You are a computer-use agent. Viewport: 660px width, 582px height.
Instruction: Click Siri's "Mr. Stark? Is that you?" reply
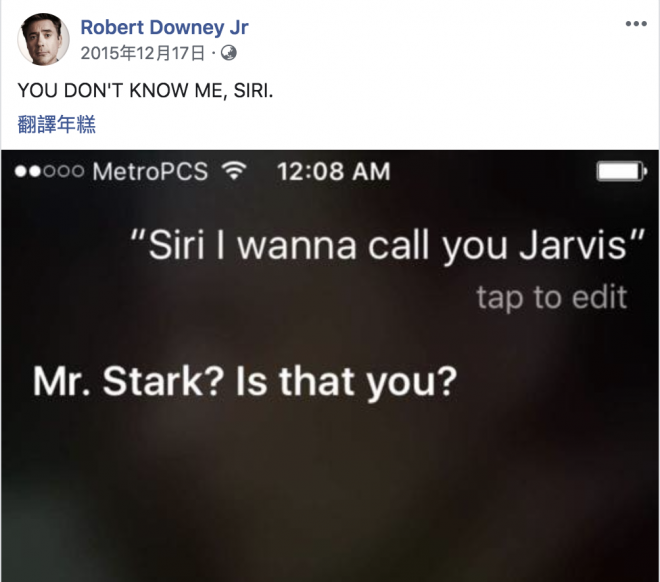click(x=245, y=381)
